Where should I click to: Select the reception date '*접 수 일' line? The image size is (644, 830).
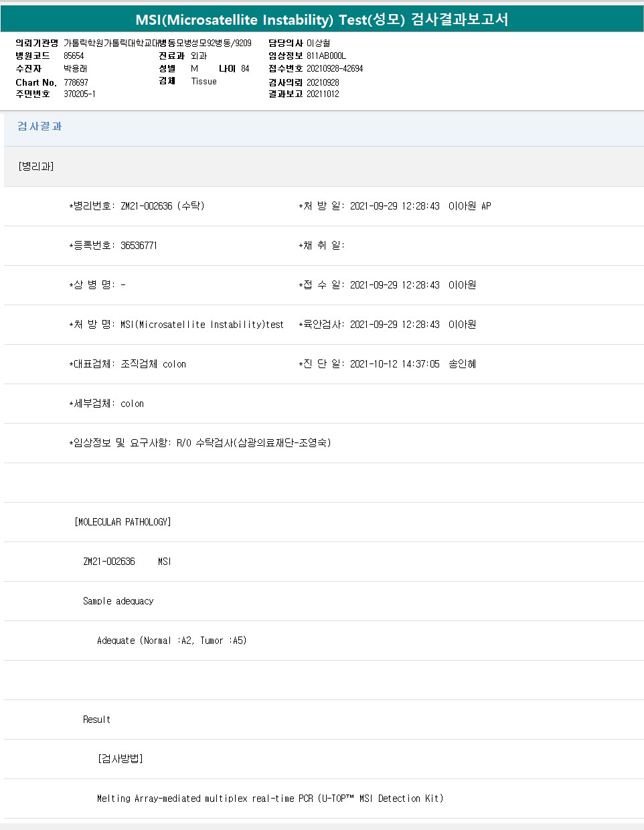point(387,285)
